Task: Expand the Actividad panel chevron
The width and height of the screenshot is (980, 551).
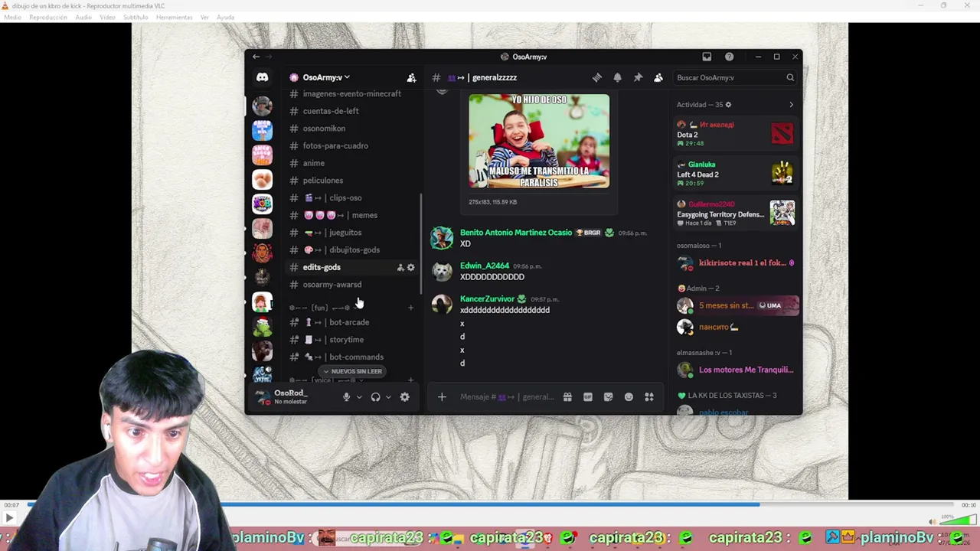Action: pyautogui.click(x=791, y=105)
